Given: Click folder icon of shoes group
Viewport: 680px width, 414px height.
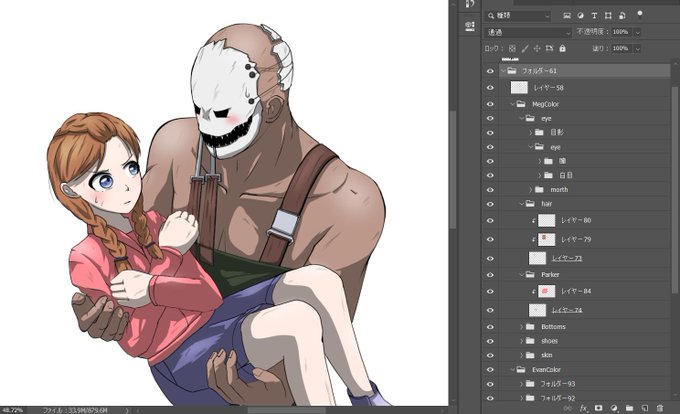Looking at the screenshot, I should [x=530, y=341].
